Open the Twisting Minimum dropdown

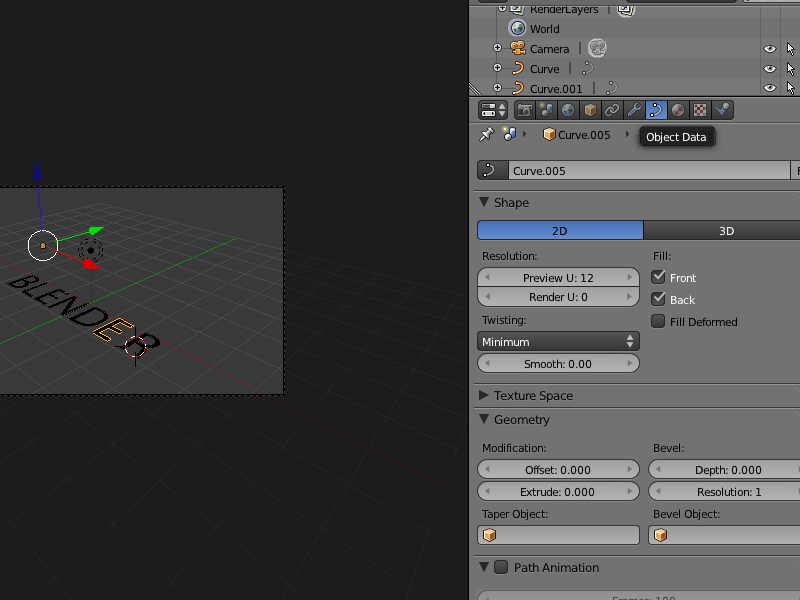click(x=558, y=341)
